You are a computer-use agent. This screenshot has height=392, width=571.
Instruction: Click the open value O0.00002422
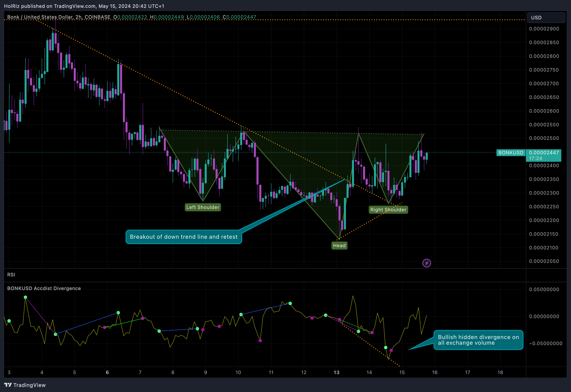[x=130, y=17]
